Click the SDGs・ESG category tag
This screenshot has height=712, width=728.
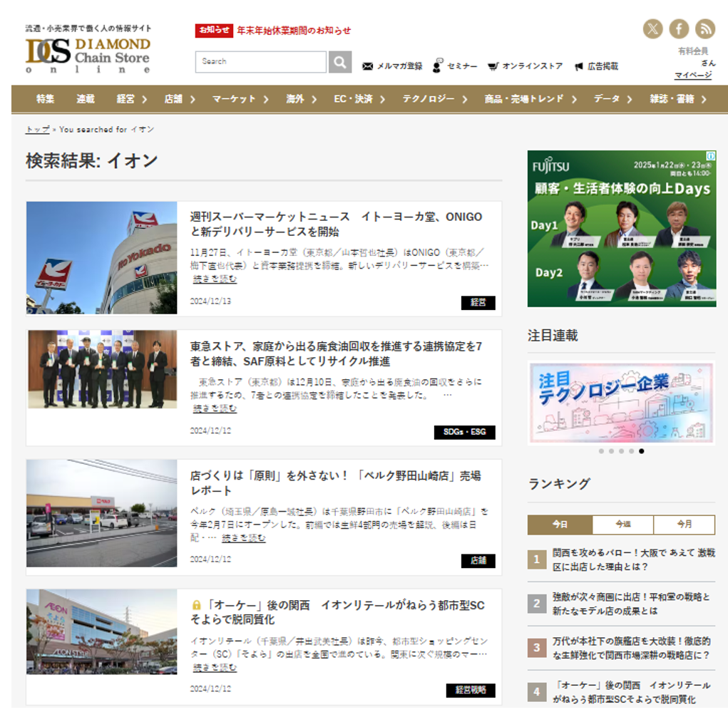464,432
